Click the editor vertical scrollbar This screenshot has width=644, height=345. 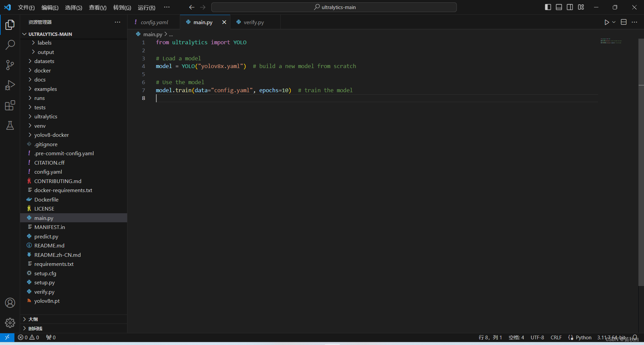(x=641, y=162)
